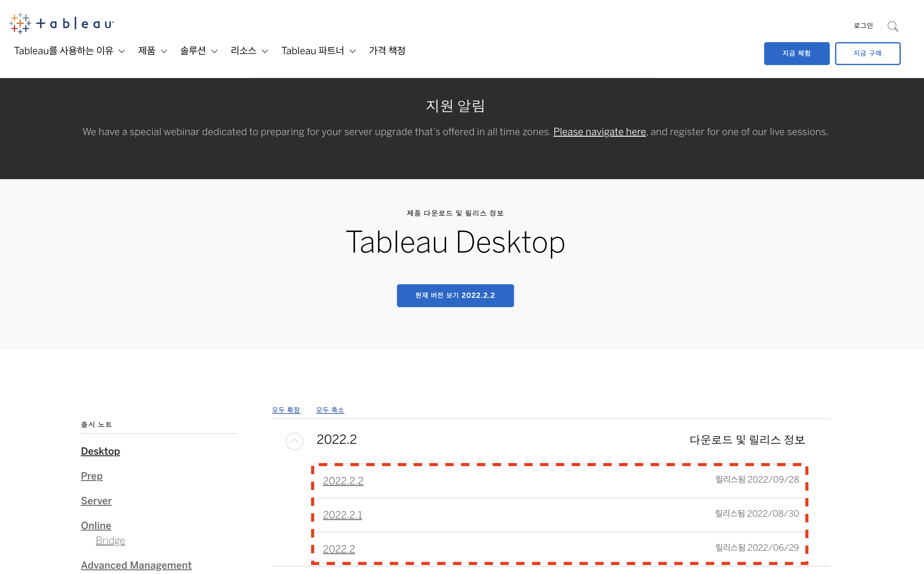The height and width of the screenshot is (574, 924).
Task: Click 모두 확장 link
Action: (x=286, y=410)
